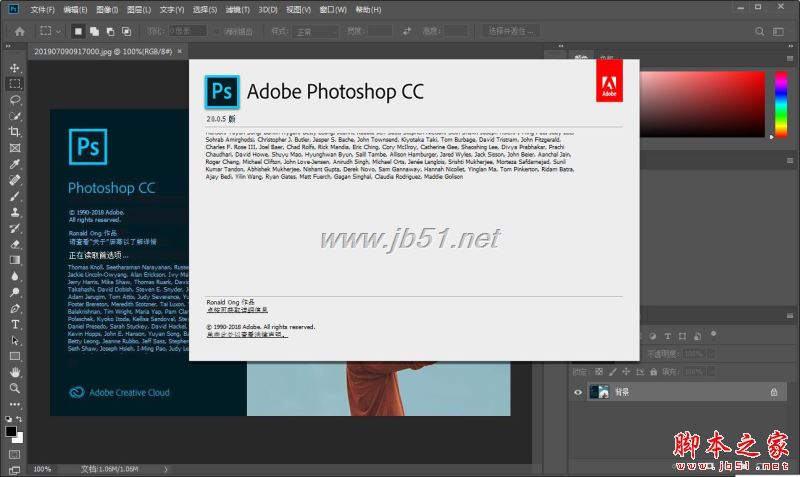800x477 pixels.
Task: Open the Layers panel flyout menu
Action: tap(790, 316)
